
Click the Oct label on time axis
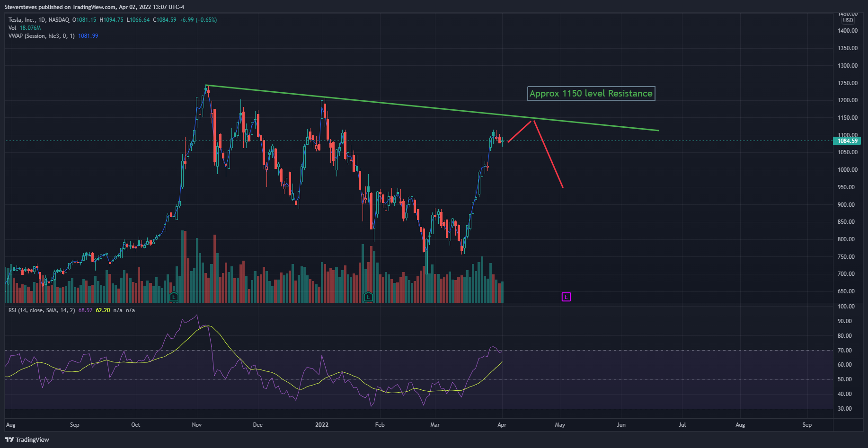pyautogui.click(x=135, y=425)
